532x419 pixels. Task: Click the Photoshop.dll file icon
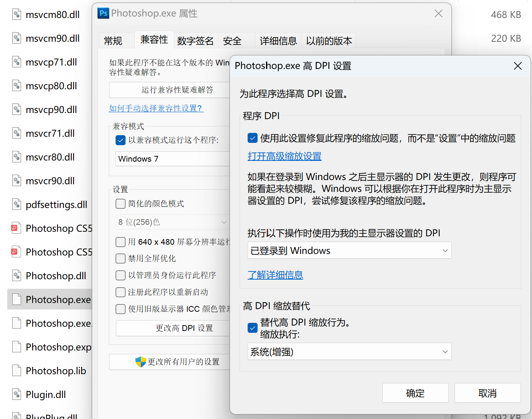pyautogui.click(x=16, y=276)
